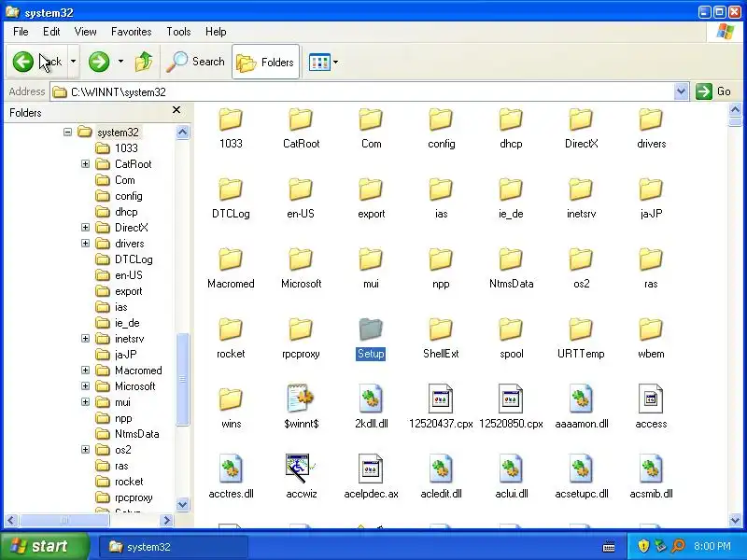Select the aaaamon.dll file icon
The height and width of the screenshot is (560, 747).
581,399
